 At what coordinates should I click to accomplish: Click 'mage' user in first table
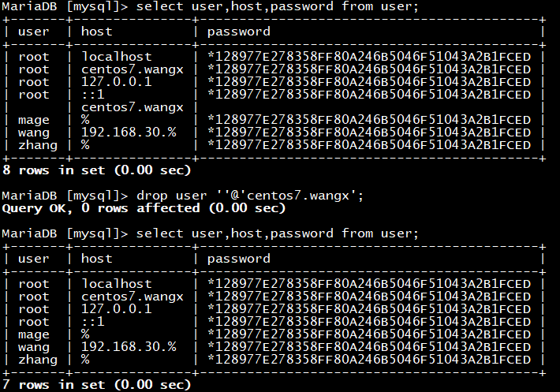coord(34,121)
